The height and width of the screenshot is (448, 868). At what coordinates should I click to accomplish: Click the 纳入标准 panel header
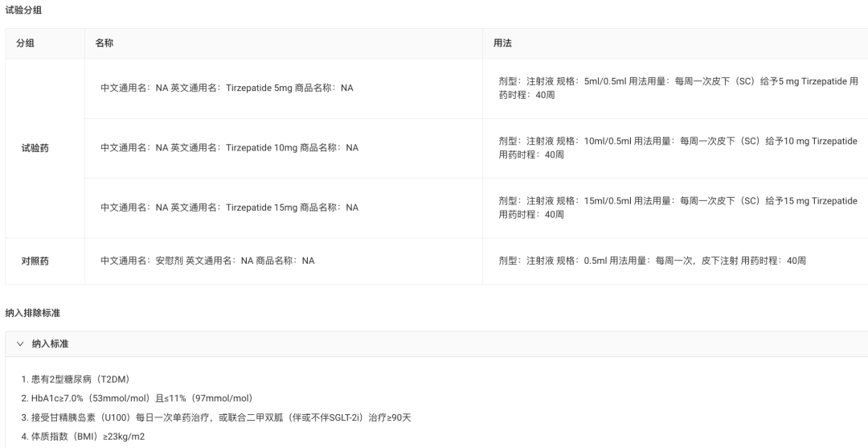[x=436, y=344]
